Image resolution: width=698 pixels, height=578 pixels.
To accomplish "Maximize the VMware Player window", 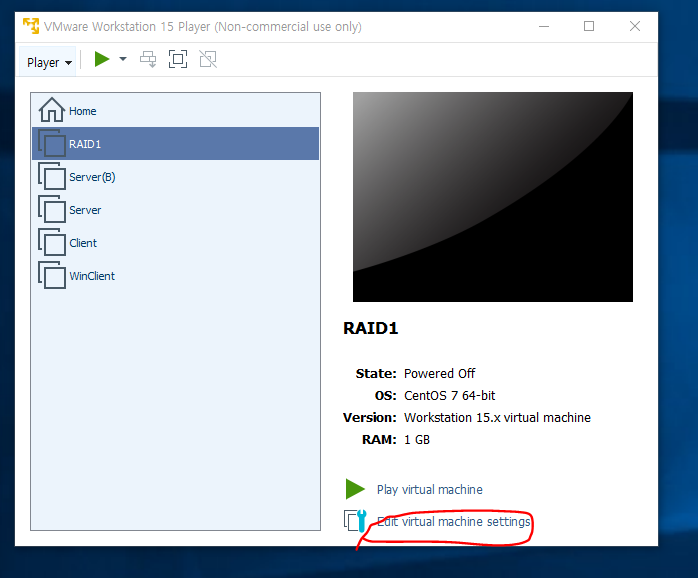I will pos(589,26).
